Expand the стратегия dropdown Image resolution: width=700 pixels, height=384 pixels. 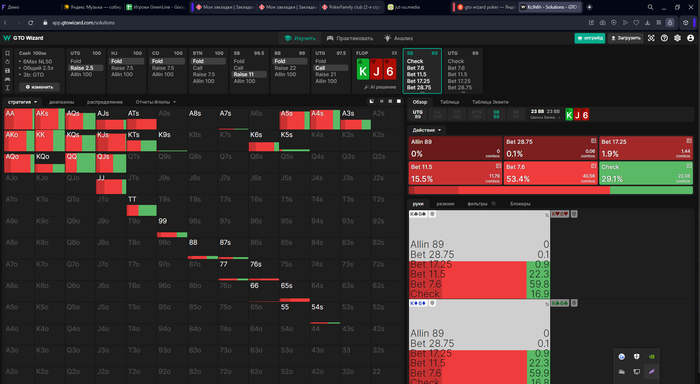[22, 102]
